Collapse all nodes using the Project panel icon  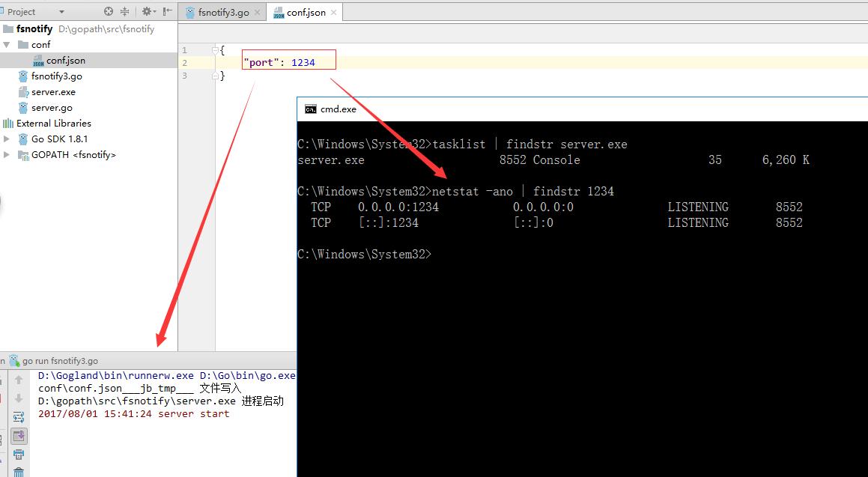[125, 11]
